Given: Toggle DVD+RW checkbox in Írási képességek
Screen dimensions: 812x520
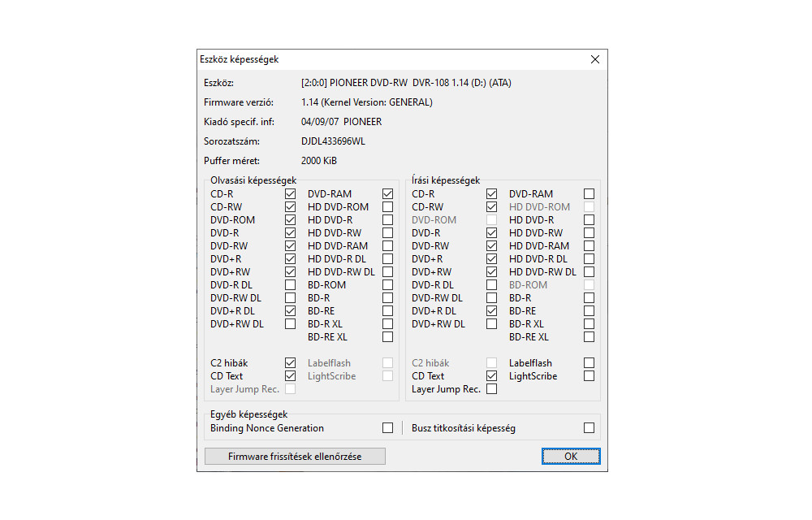Looking at the screenshot, I should pos(491,272).
